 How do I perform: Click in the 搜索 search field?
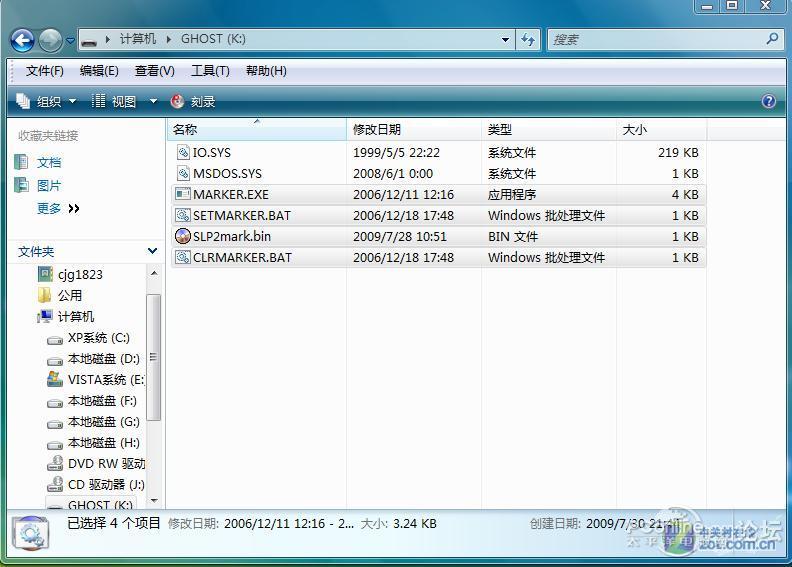[657, 39]
